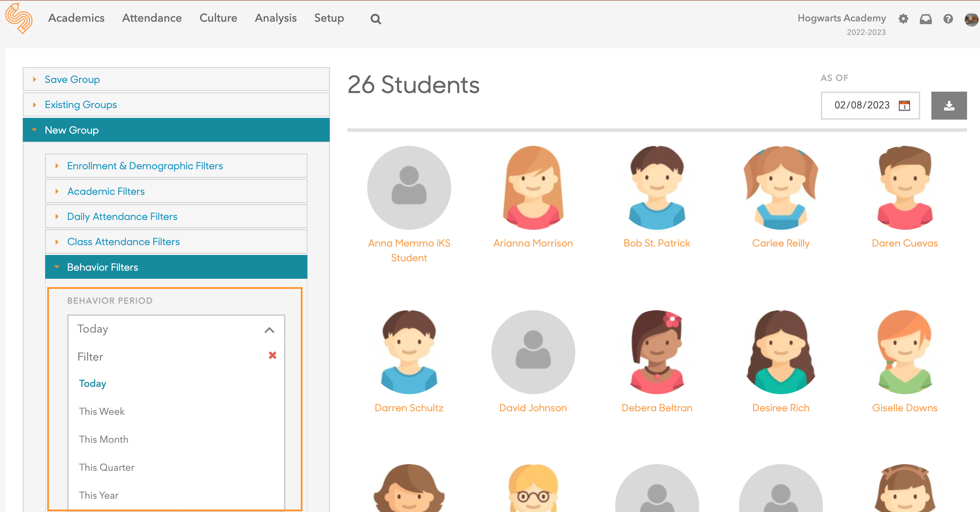Open Arianna Morrison's avatar picture
Viewport: 980px width, 512px height.
click(x=533, y=188)
